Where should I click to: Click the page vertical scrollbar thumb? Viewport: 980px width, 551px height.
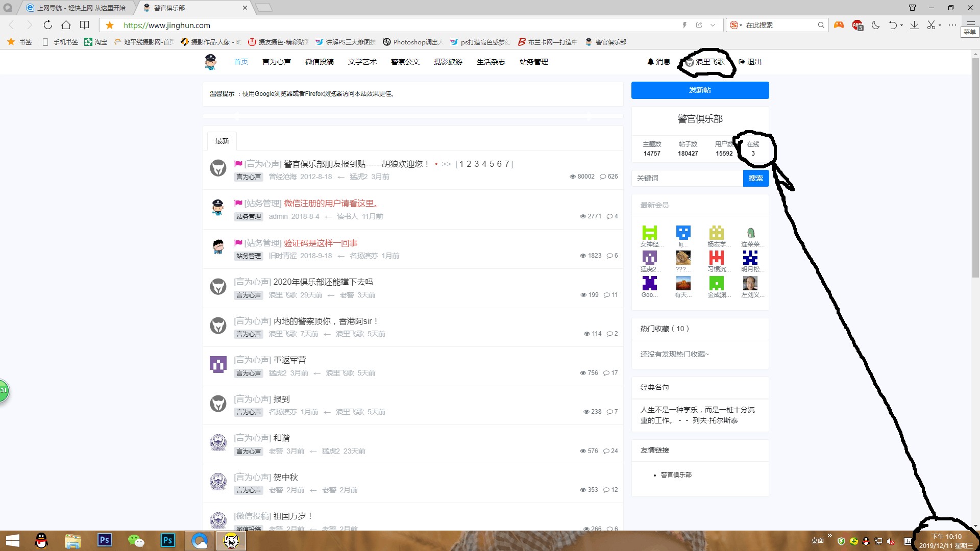click(975, 168)
